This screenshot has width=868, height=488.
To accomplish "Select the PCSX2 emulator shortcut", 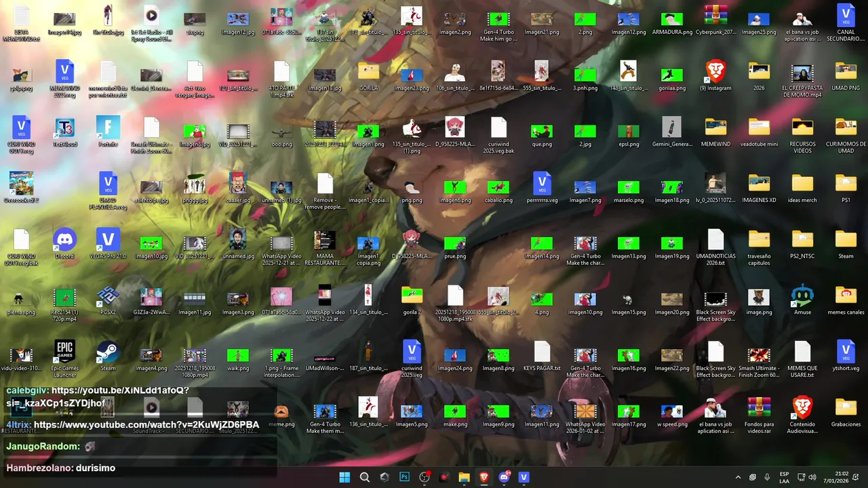I will [x=108, y=300].
